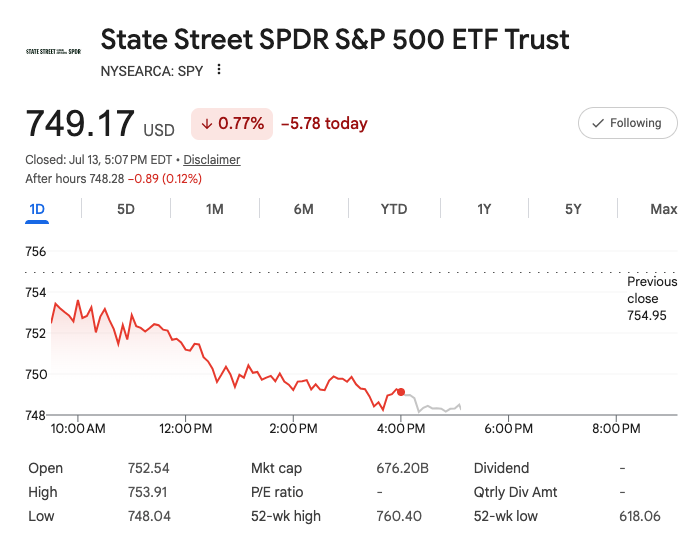Show the 6M chart range
This screenshot has width=690, height=537.
point(304,209)
